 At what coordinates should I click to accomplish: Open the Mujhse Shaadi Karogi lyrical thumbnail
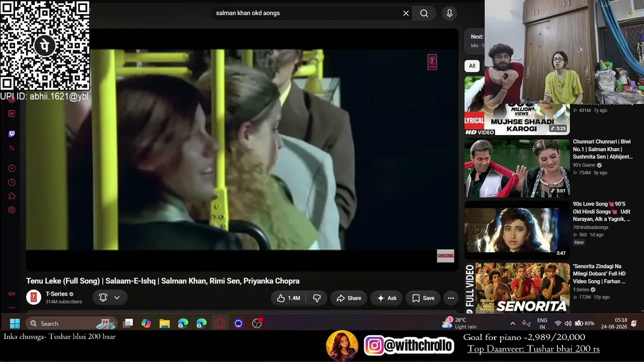[517, 106]
